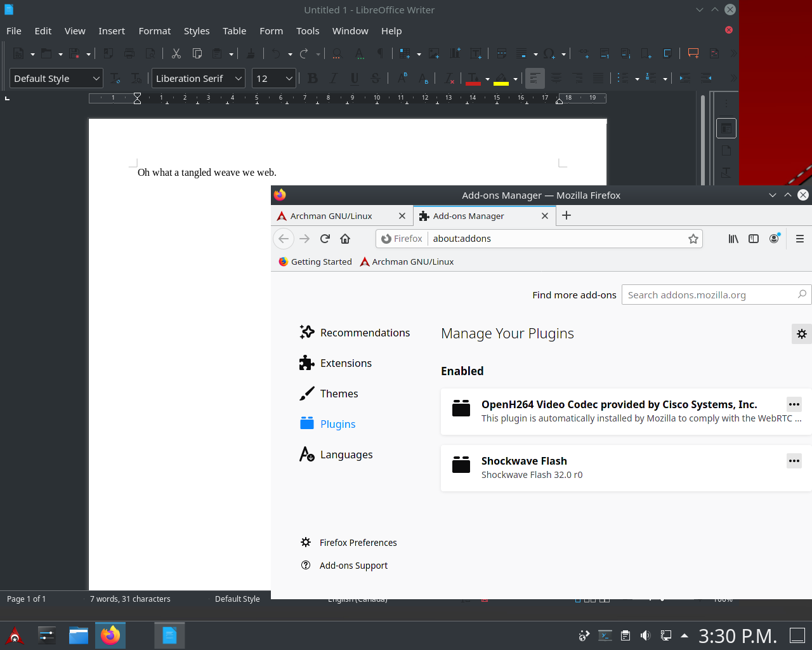Viewport: 812px width, 650px height.
Task: Toggle Bold formatting in Writer
Action: coord(312,79)
